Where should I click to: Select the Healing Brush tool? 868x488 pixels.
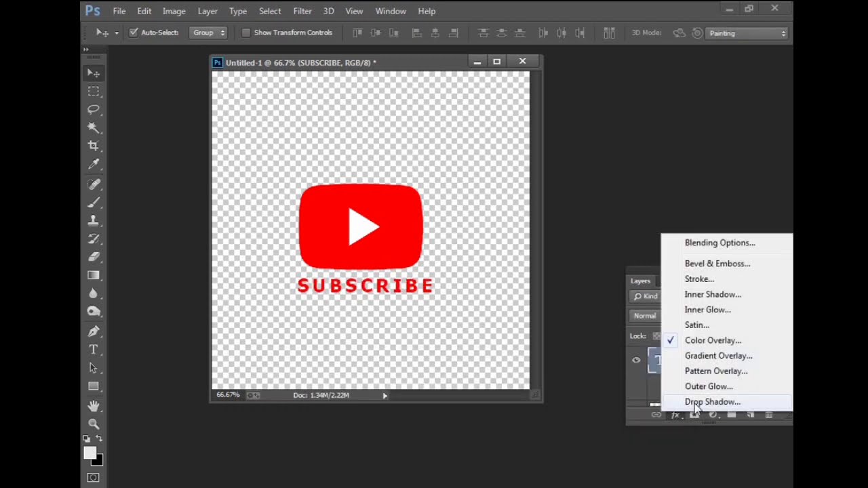pyautogui.click(x=94, y=184)
